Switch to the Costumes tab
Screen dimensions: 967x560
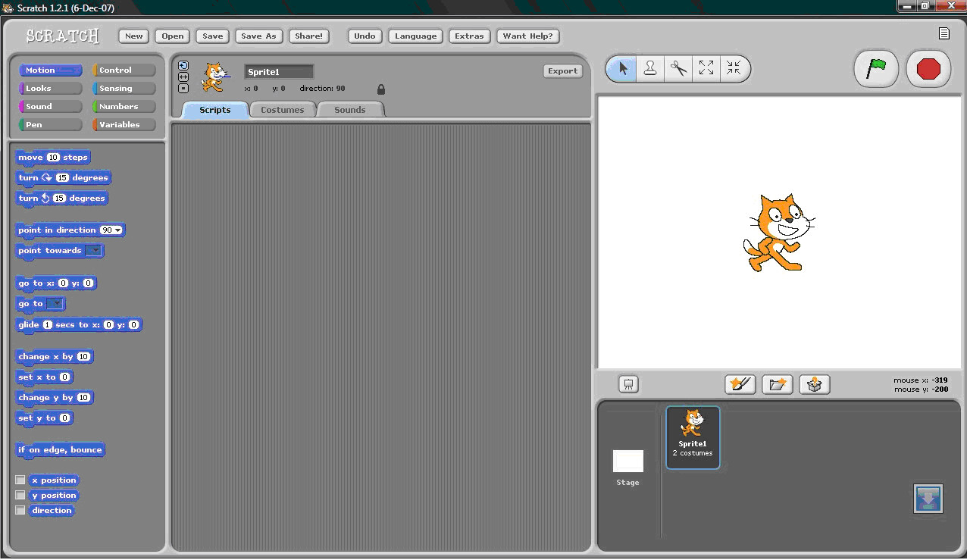pyautogui.click(x=283, y=109)
